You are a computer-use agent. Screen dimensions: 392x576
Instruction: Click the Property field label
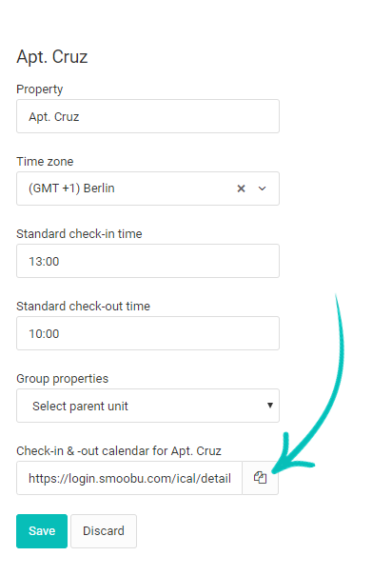pyautogui.click(x=40, y=89)
